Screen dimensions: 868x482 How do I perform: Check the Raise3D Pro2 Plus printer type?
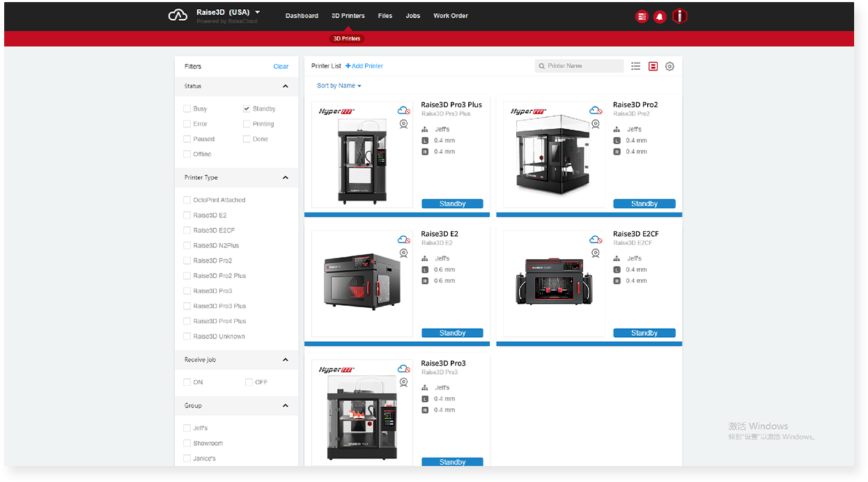pos(187,276)
